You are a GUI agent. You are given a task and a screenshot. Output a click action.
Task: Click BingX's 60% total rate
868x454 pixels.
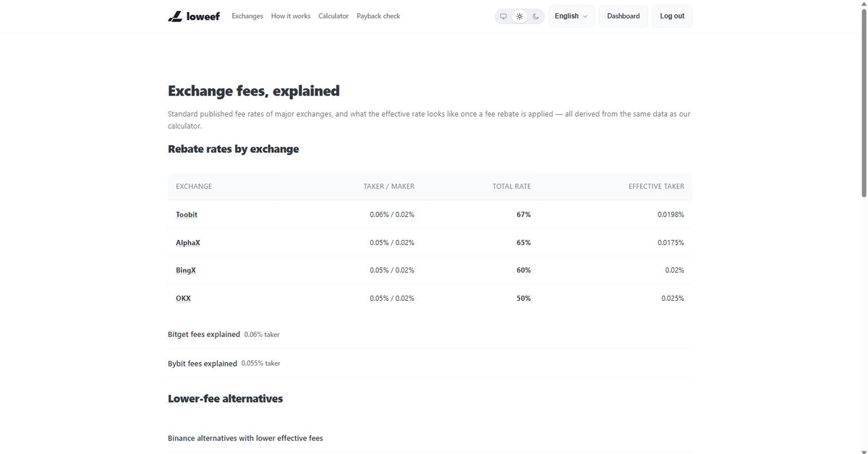524,270
